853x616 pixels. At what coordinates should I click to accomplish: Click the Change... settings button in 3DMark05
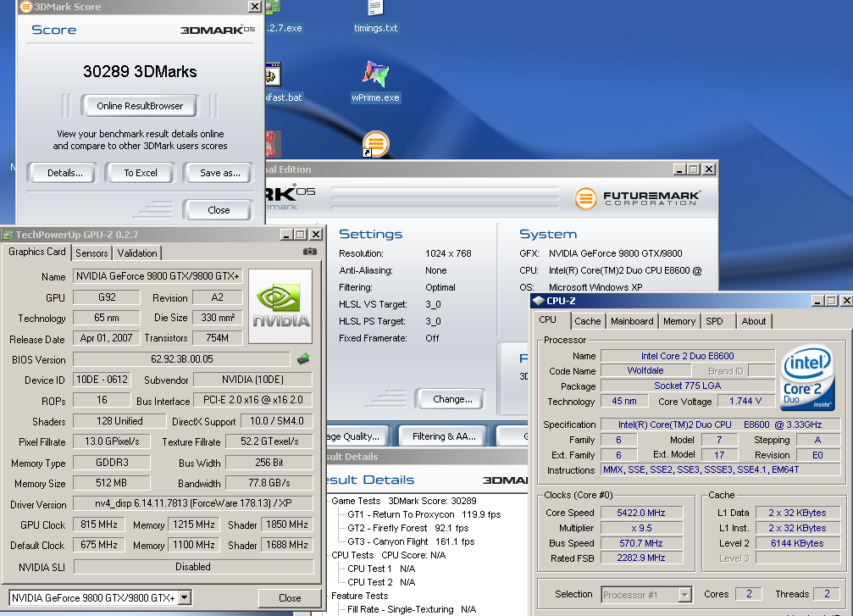tap(452, 399)
